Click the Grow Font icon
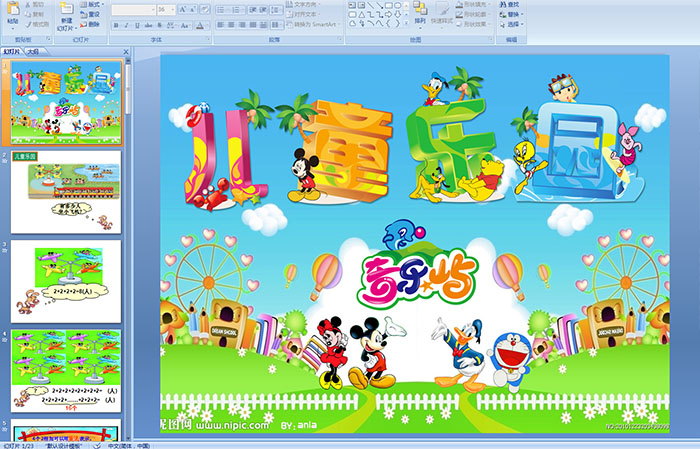 [183, 9]
